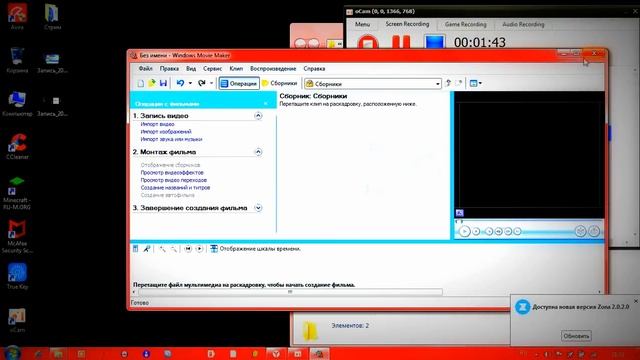Image resolution: width=640 pixels, height=360 pixels.
Task: Open the Вид menu
Action: 191,69
